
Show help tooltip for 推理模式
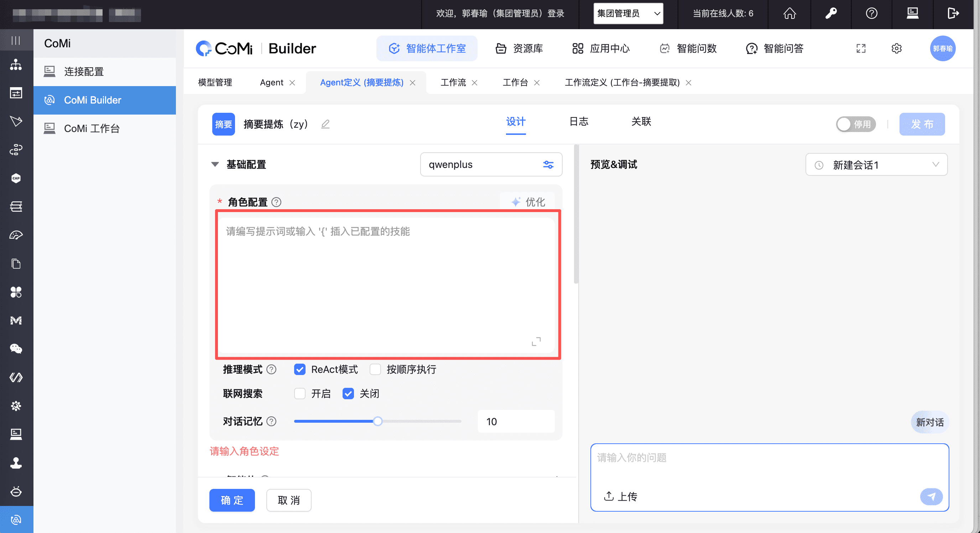point(271,369)
